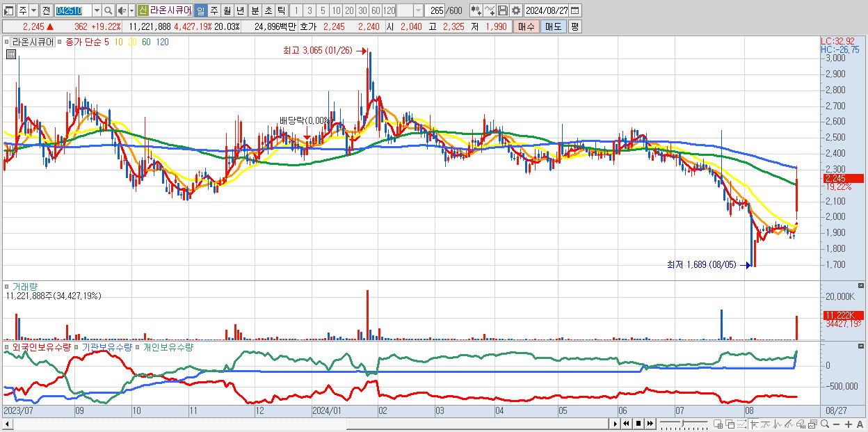Image resolution: width=868 pixels, height=432 pixels.
Task: Open chart settings gear icon
Action: (515, 10)
